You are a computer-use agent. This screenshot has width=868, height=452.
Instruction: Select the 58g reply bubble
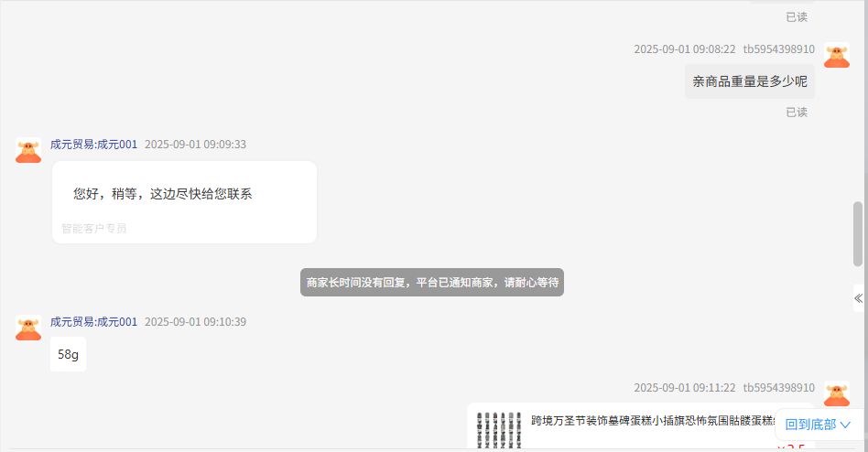(68, 354)
